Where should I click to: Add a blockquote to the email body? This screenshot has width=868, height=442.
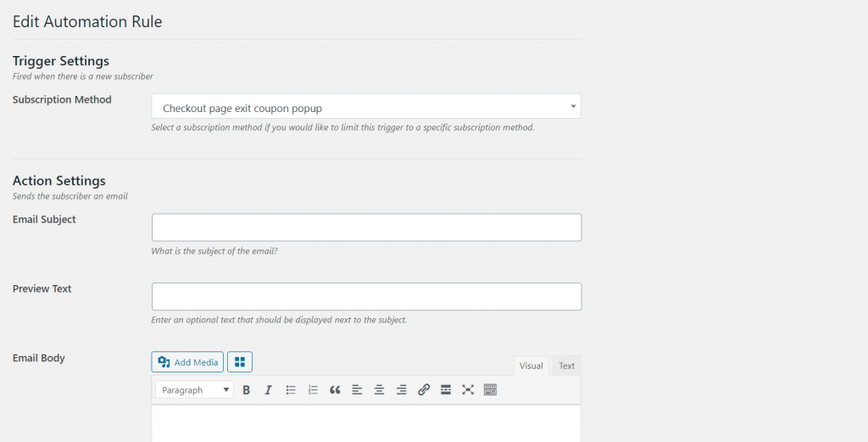(335, 390)
